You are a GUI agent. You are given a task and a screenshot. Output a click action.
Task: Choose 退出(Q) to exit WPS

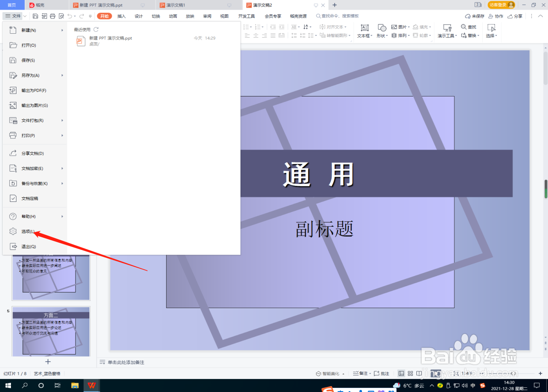coord(35,247)
